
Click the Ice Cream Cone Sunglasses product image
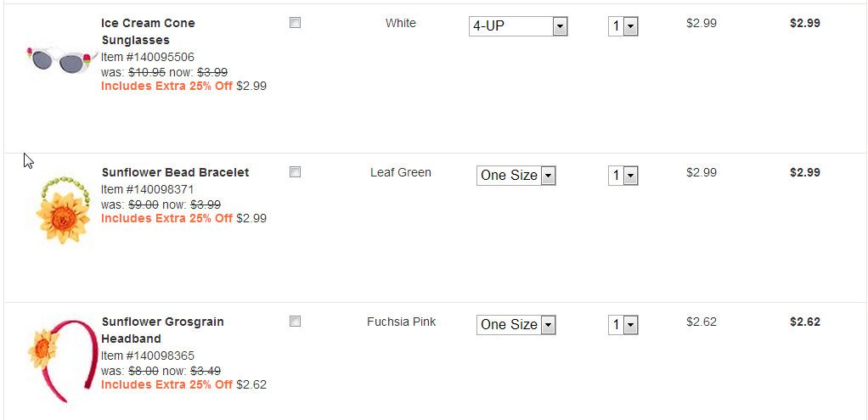pyautogui.click(x=59, y=59)
